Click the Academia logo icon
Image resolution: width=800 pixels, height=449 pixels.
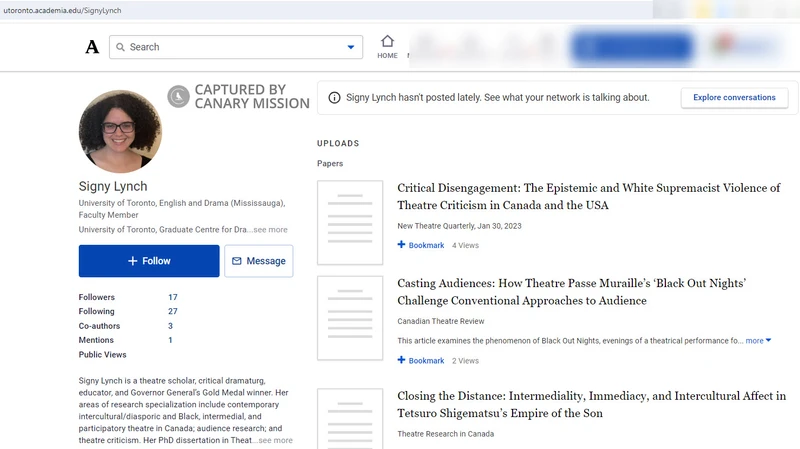[92, 47]
